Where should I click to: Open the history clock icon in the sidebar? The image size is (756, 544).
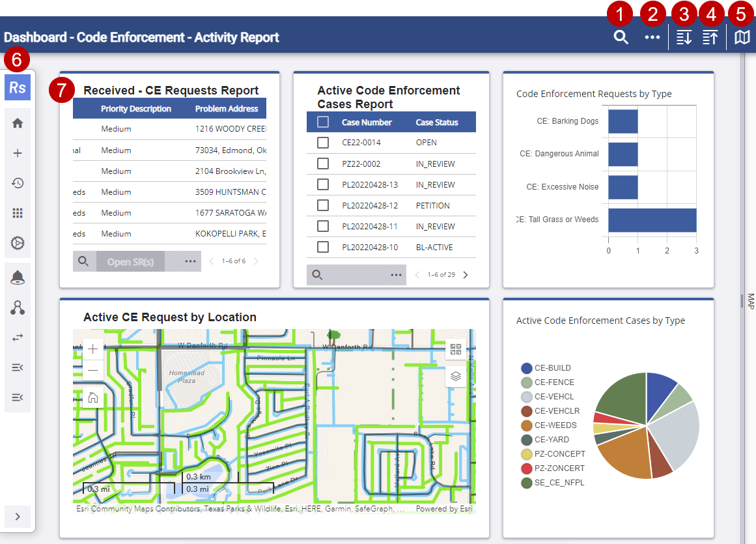point(18,183)
